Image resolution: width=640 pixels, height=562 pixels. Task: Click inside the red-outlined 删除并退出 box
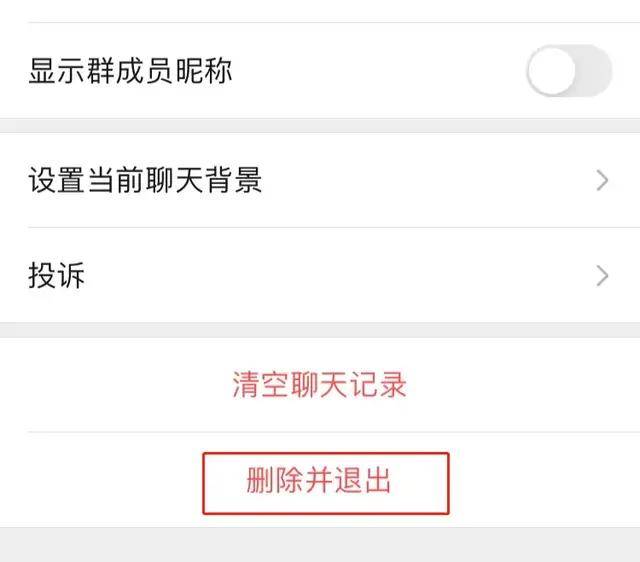pyautogui.click(x=325, y=483)
